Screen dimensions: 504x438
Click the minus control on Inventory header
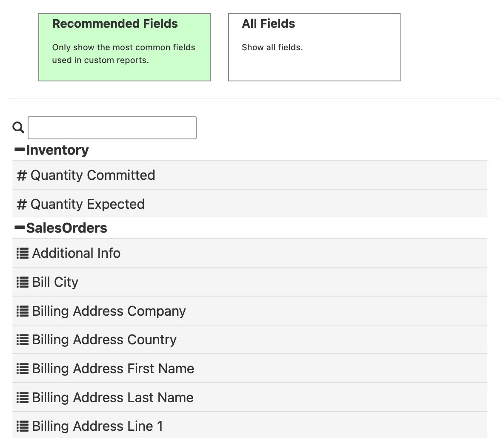[x=19, y=150]
